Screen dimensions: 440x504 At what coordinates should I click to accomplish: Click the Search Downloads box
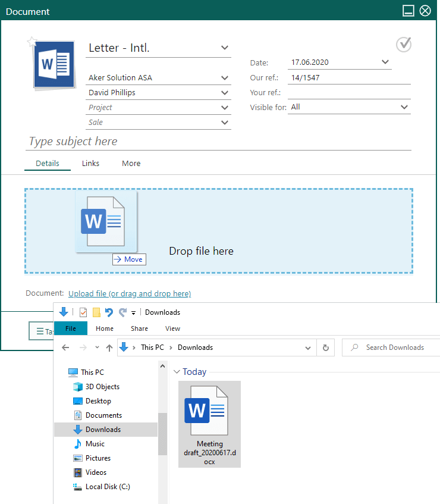(391, 348)
